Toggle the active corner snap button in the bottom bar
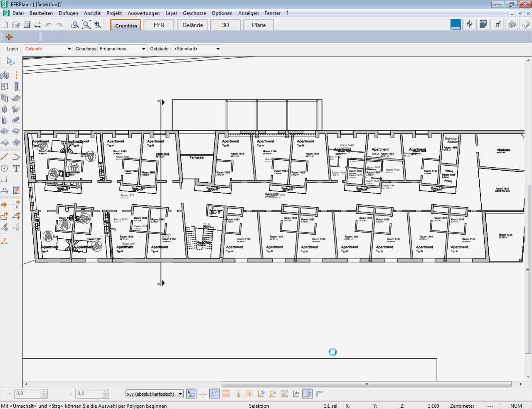The height and width of the screenshot is (409, 532). point(214,394)
